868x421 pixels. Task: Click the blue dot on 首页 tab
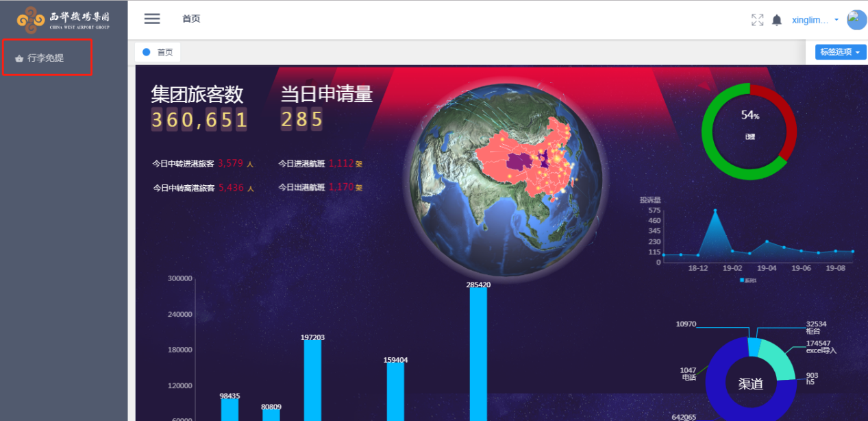coord(146,52)
